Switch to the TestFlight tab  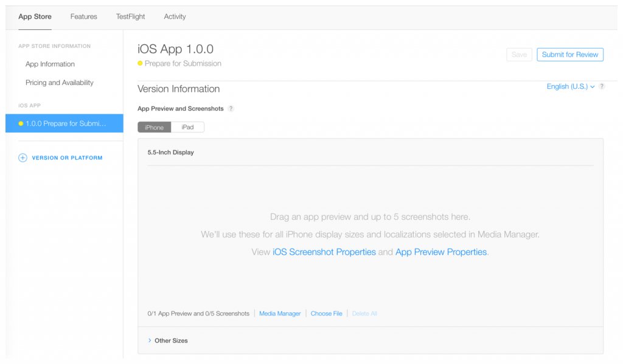coord(131,17)
